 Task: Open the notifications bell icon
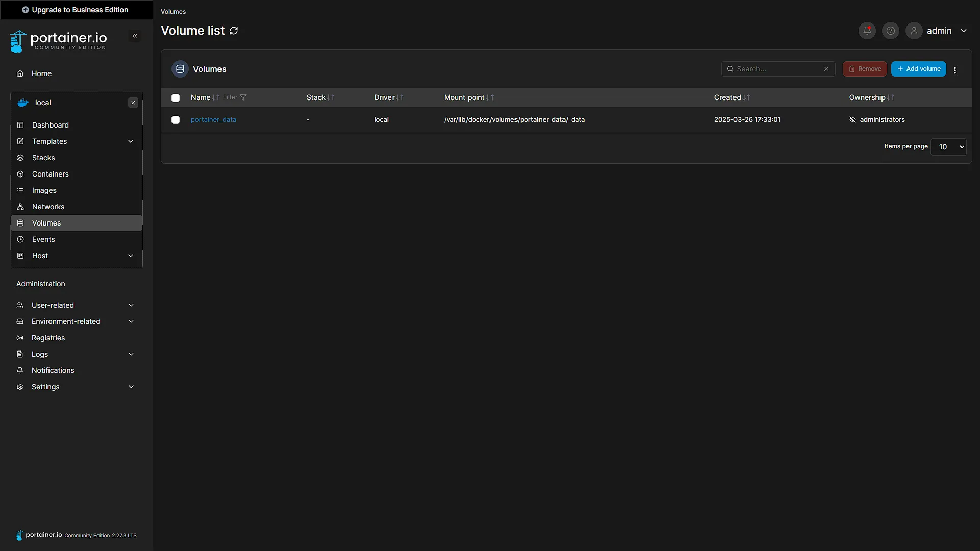tap(867, 31)
